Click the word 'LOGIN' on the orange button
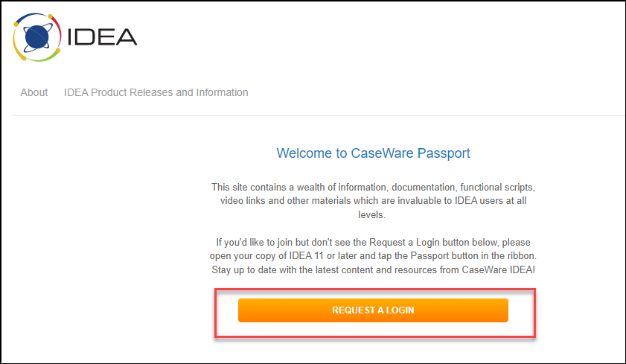This screenshot has width=626, height=364. coord(400,310)
